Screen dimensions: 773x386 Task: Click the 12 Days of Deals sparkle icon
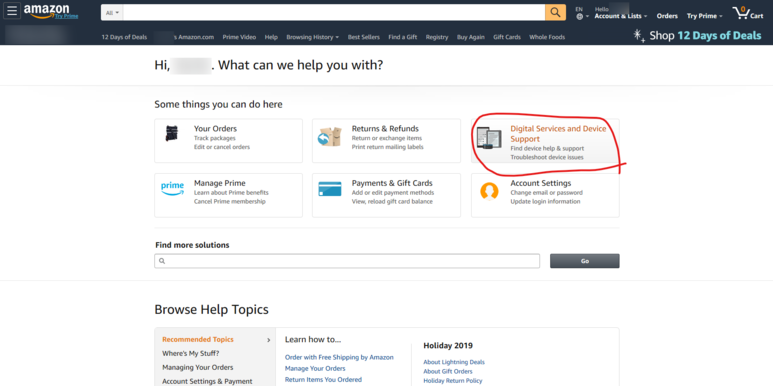click(x=639, y=35)
